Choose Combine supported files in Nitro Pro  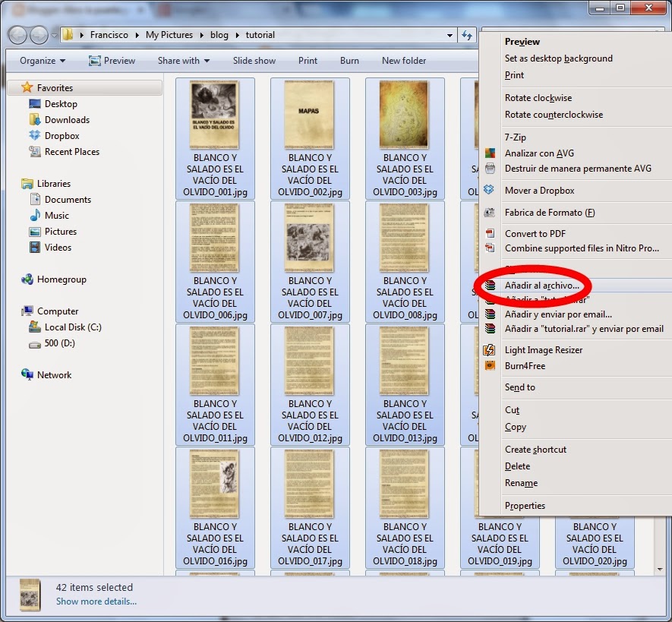point(582,248)
